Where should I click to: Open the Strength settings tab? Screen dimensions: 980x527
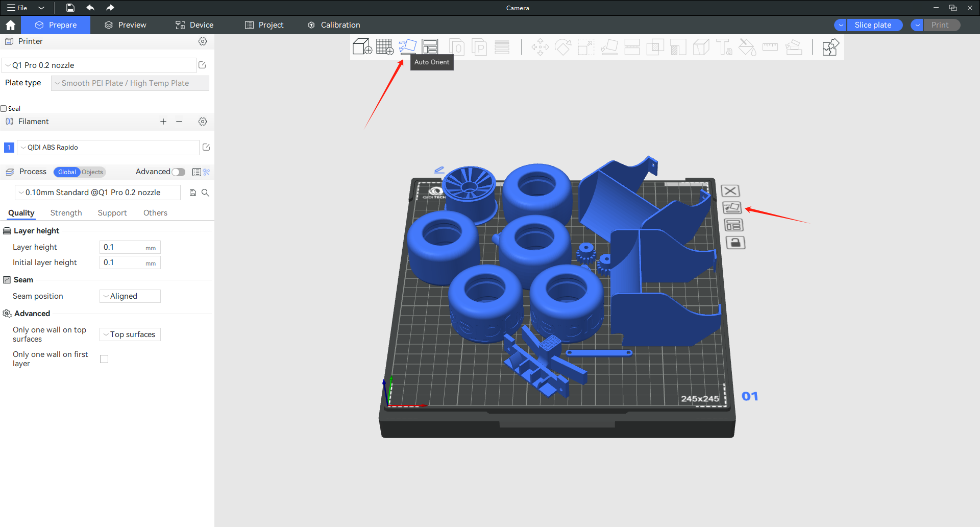point(66,213)
